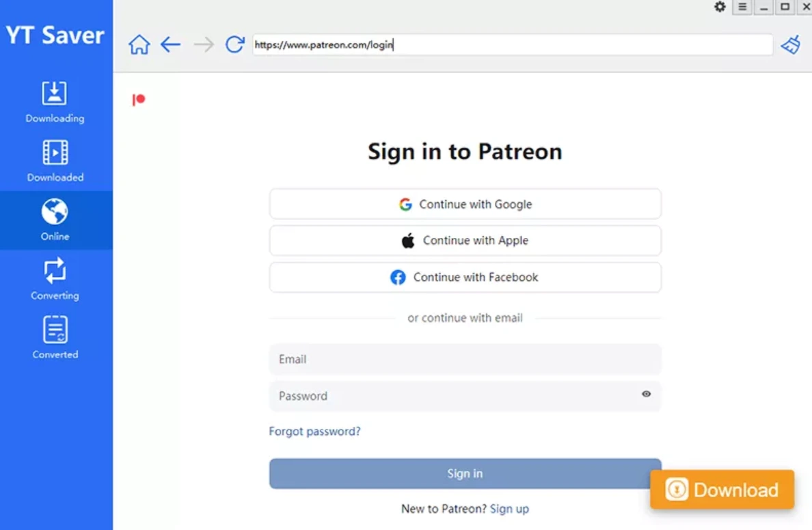The width and height of the screenshot is (812, 530).
Task: Continue with Google to sign in
Action: coord(465,204)
